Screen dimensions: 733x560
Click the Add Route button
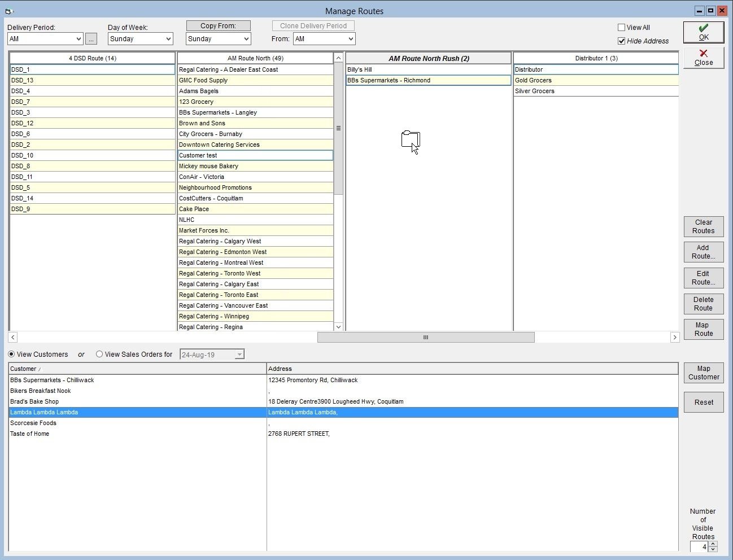click(x=703, y=252)
